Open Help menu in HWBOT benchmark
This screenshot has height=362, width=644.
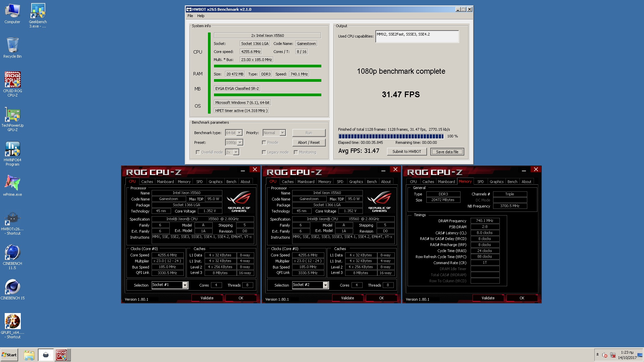coord(201,16)
